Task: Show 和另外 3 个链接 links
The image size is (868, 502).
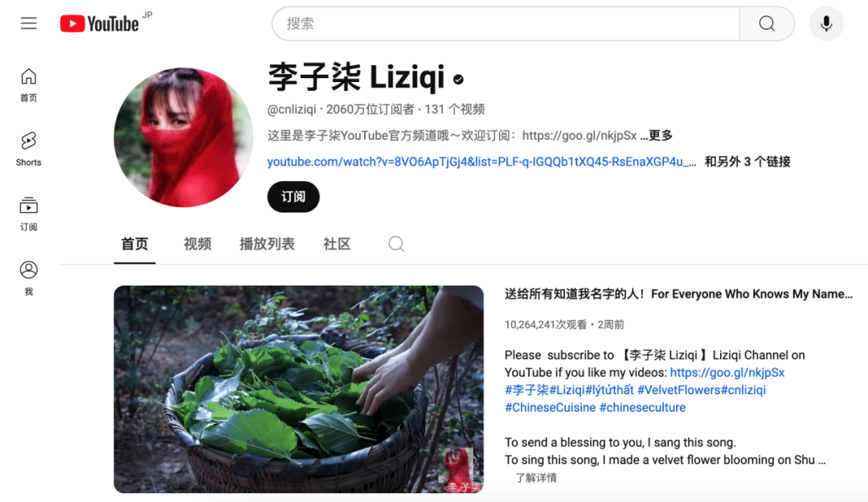Action: pos(747,162)
